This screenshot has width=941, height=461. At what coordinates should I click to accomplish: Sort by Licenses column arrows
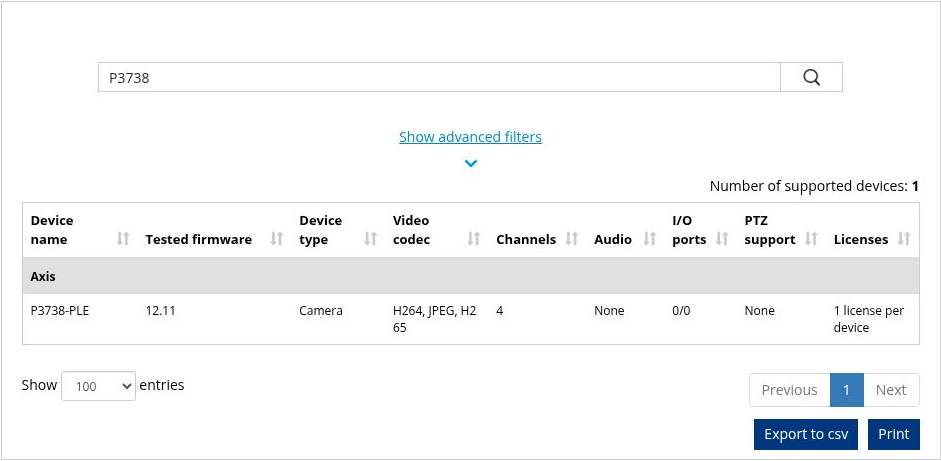tap(904, 239)
